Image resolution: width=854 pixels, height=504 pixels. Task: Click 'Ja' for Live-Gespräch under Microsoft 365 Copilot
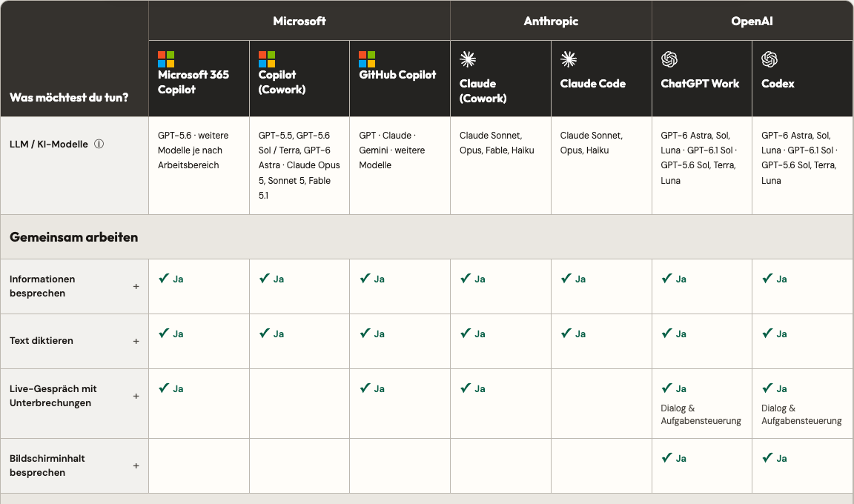(178, 389)
